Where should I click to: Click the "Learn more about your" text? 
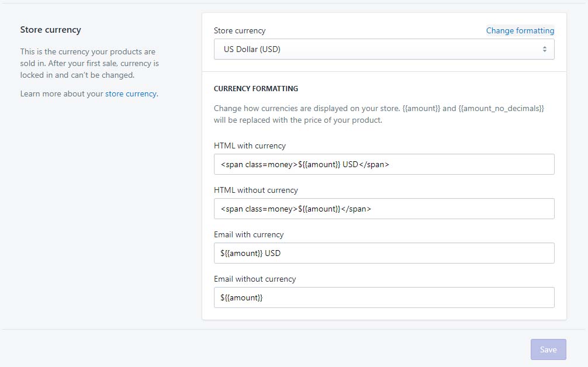tap(61, 94)
